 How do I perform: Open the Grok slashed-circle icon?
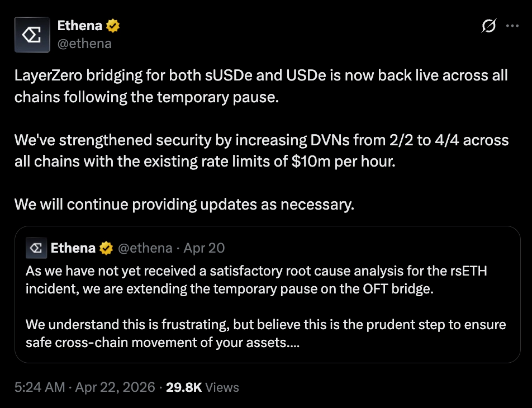(x=489, y=26)
